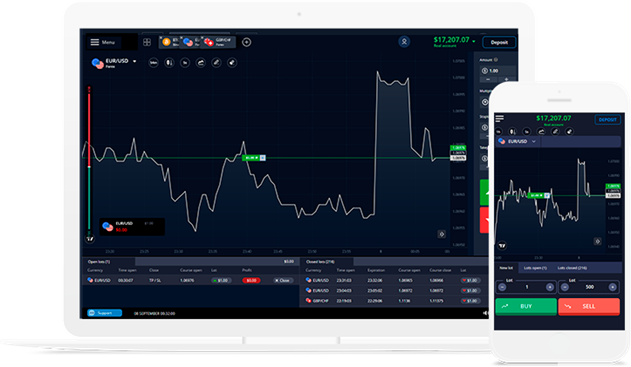Click the chart recenter target icon
This screenshot has height=367, width=631.
click(441, 234)
